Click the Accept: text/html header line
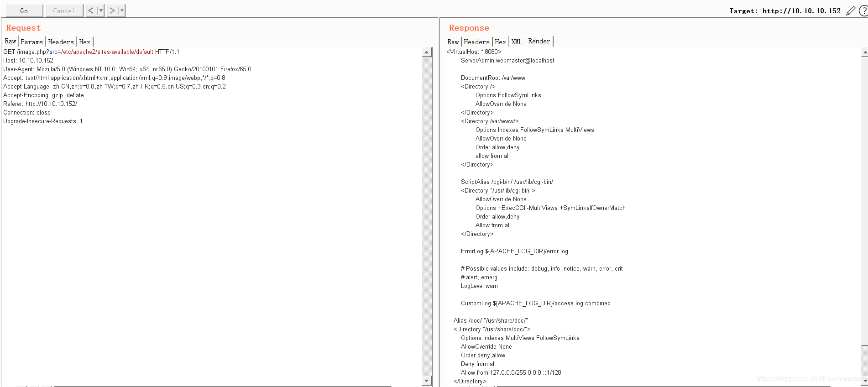 point(114,78)
